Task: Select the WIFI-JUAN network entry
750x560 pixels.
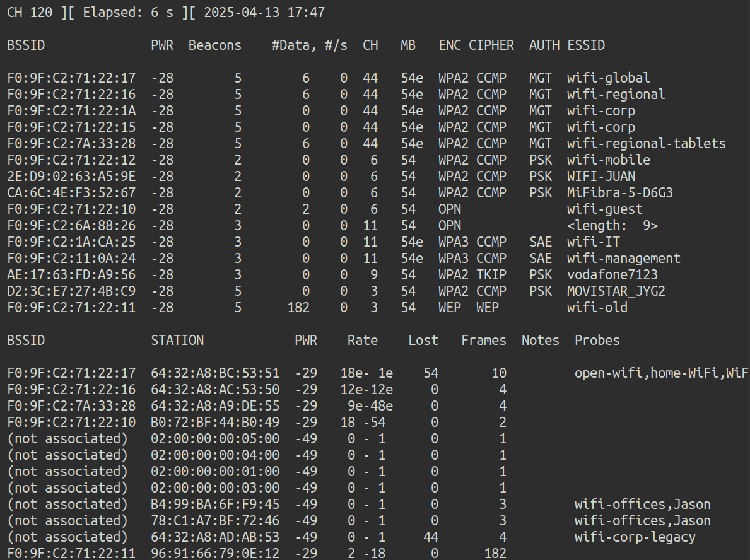Action: pos(601,177)
